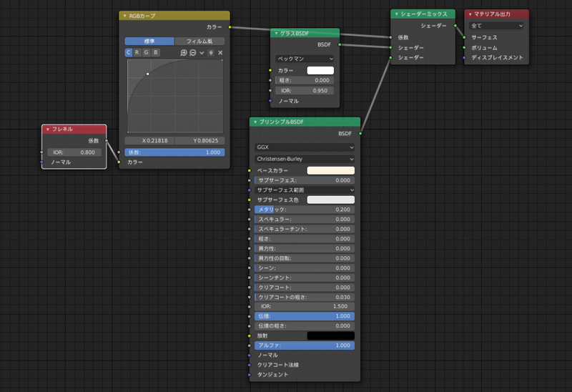Screen dimensions: 572x392
Task: Switch the curve to the B channel
Action: point(156,53)
